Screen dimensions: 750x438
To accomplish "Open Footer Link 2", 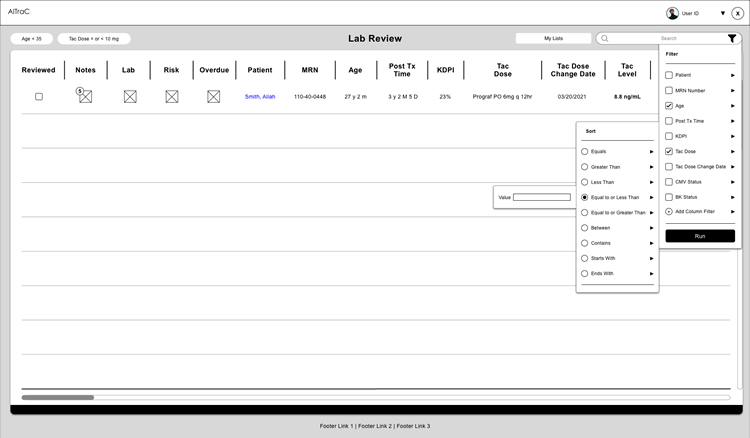I will tap(375, 426).
